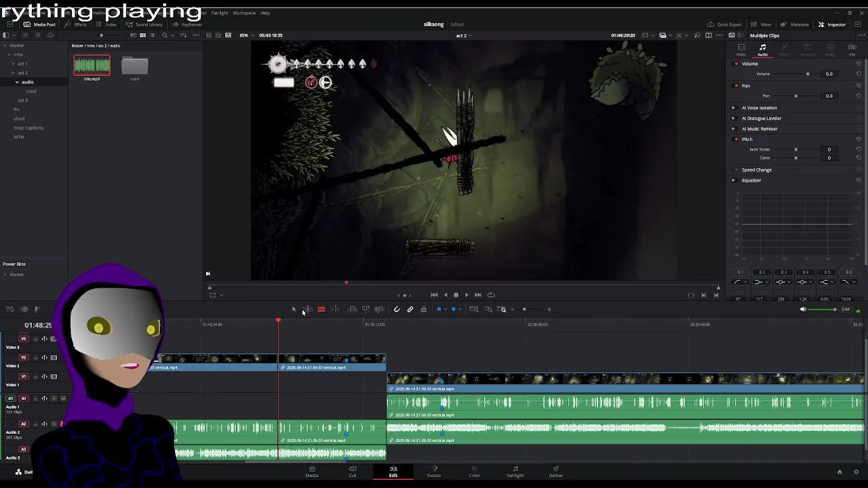868x488 pixels.
Task: Enable AI Voice Isolation toggle
Action: 733,108
